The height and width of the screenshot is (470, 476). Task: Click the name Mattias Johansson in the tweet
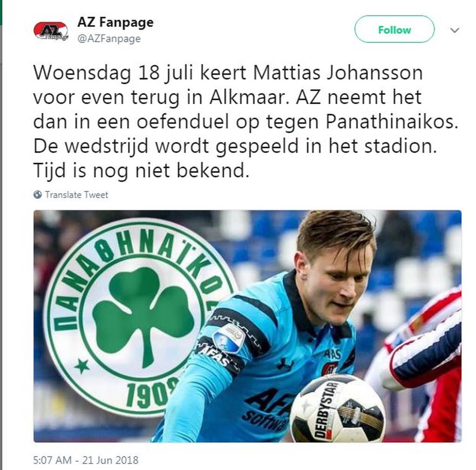338,73
